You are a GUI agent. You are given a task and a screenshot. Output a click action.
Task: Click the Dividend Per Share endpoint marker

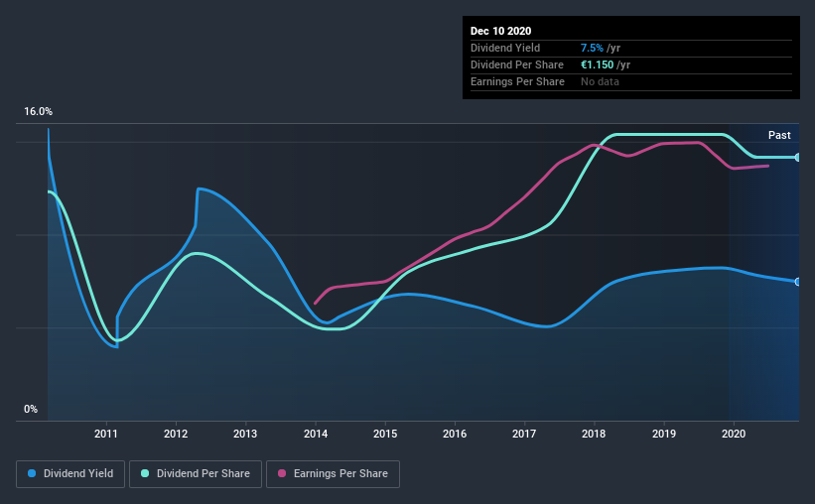[797, 158]
